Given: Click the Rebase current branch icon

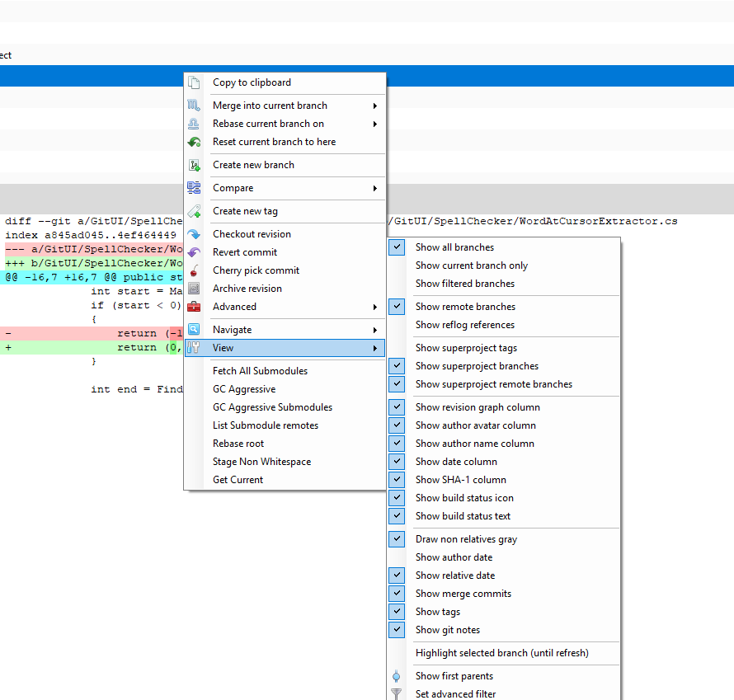Looking at the screenshot, I should pyautogui.click(x=194, y=124).
